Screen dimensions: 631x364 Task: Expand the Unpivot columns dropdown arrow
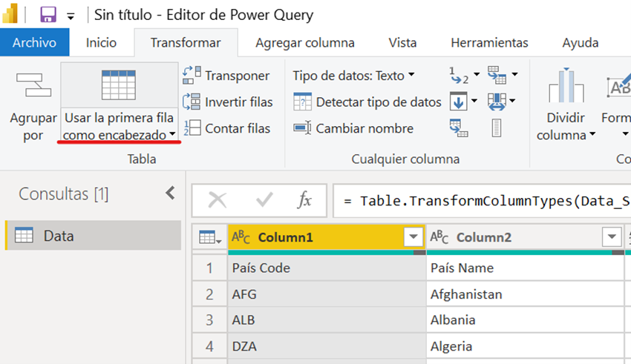point(514,74)
